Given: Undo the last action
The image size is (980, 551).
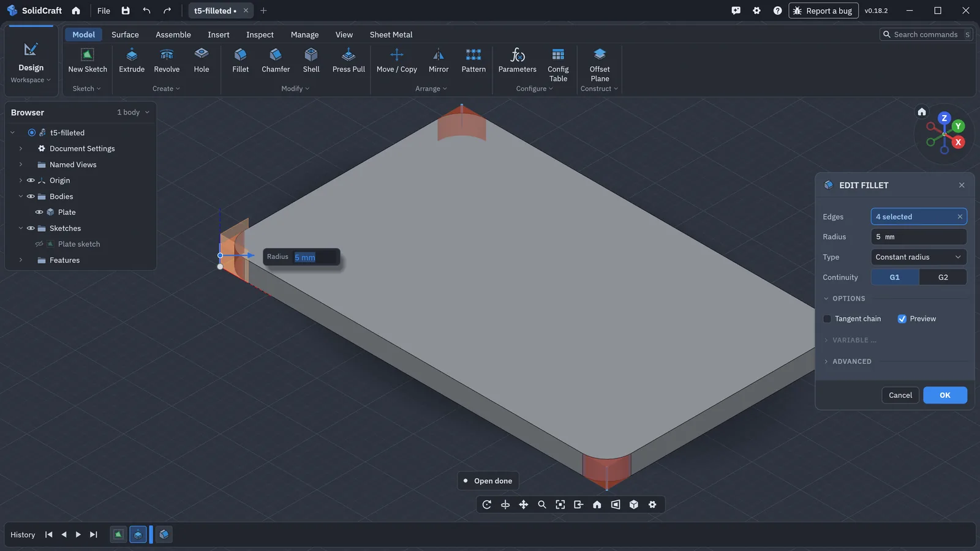Looking at the screenshot, I should click(146, 10).
